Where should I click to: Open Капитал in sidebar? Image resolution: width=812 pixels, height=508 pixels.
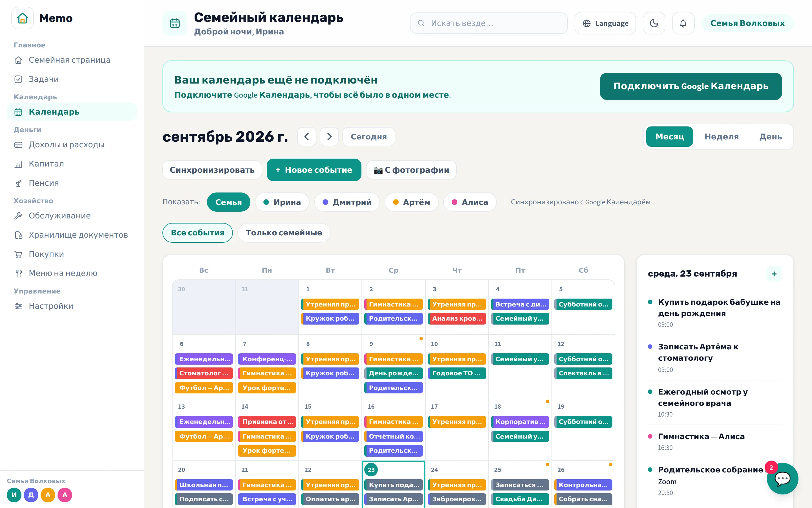[72, 164]
